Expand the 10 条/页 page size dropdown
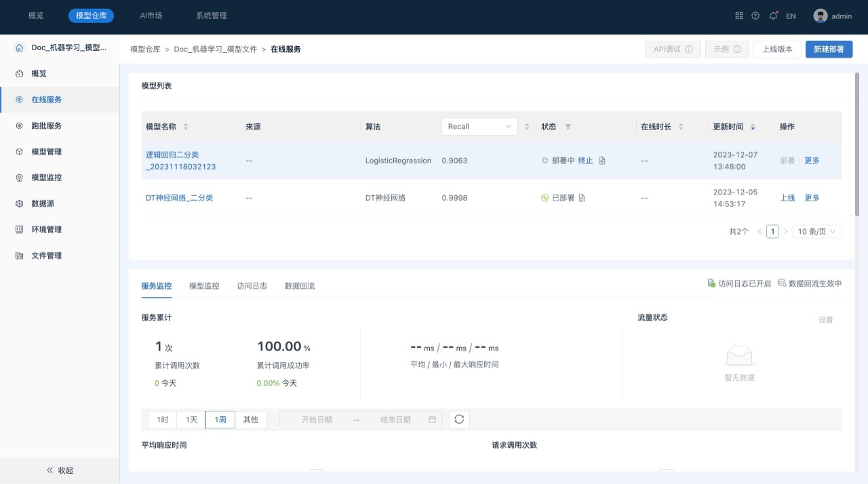 tap(818, 231)
